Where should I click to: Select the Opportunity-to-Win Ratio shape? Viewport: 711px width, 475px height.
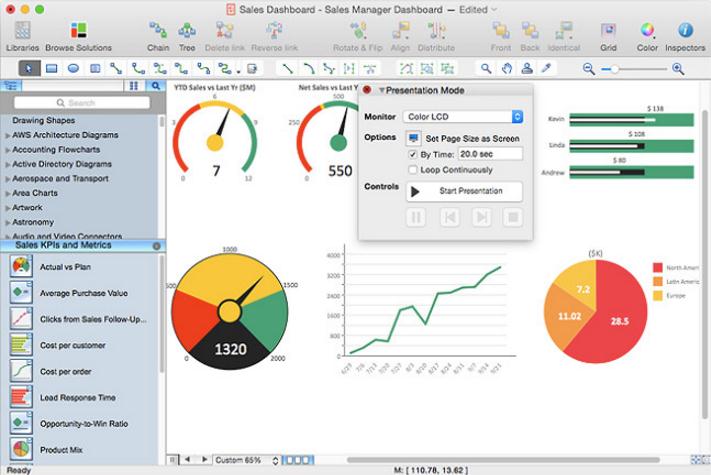click(x=84, y=424)
